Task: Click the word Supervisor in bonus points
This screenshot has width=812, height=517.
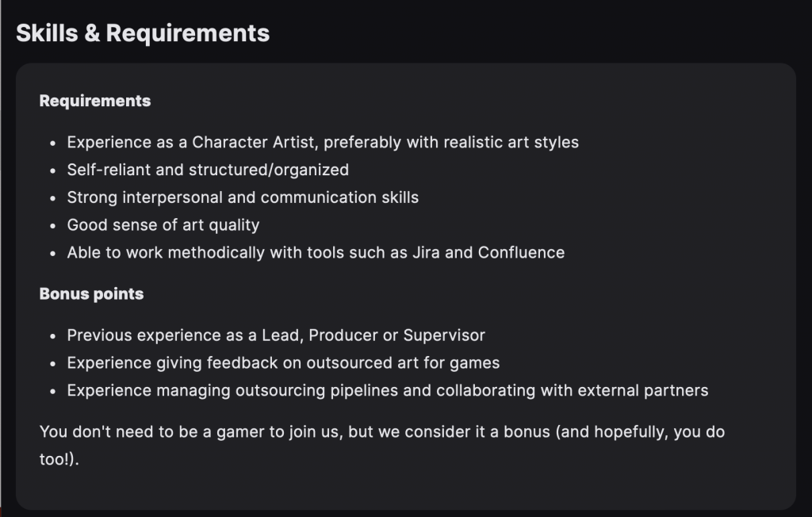Action: coord(444,335)
